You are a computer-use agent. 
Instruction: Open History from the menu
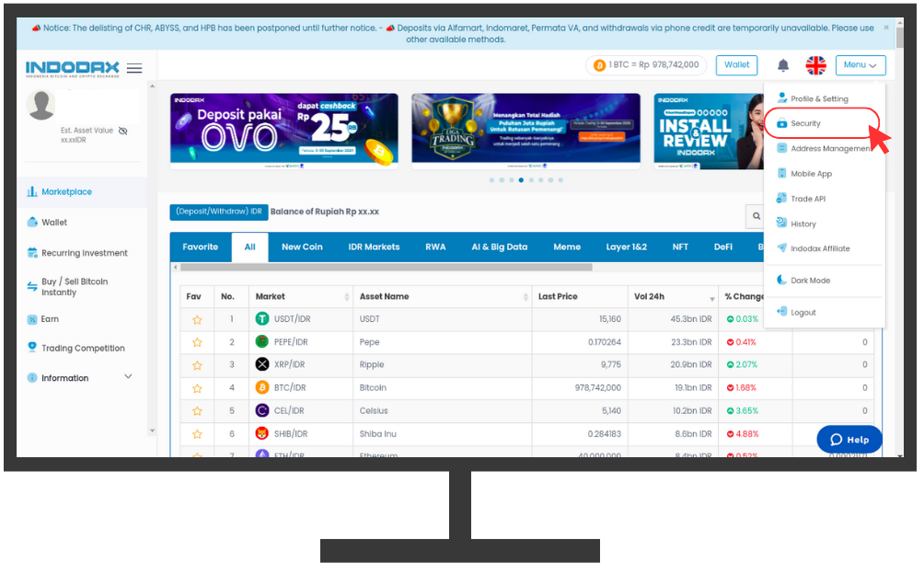[796, 224]
